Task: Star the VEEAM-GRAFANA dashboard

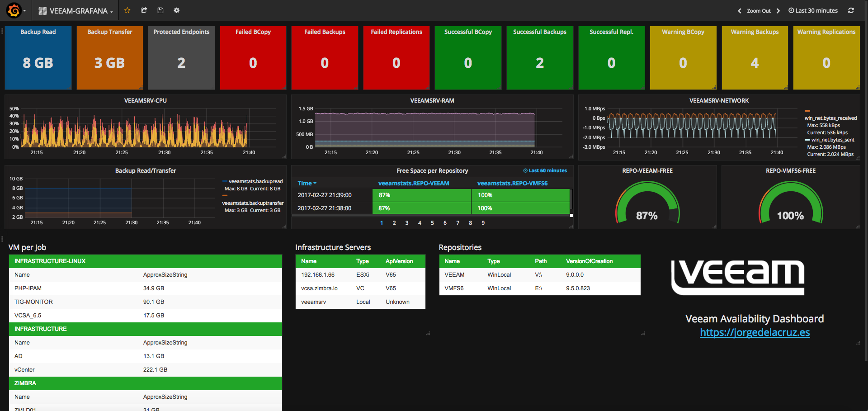Action: tap(127, 10)
